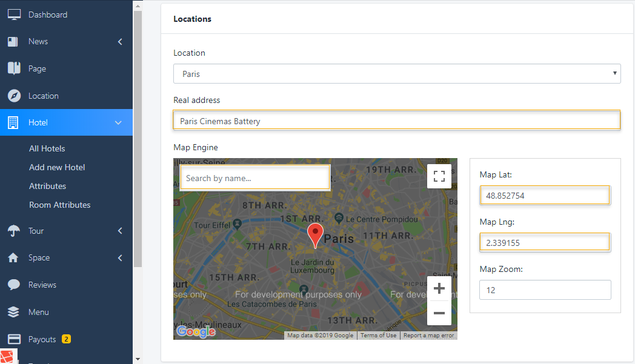This screenshot has width=635, height=364.
Task: Click the Location compass icon
Action: (14, 96)
